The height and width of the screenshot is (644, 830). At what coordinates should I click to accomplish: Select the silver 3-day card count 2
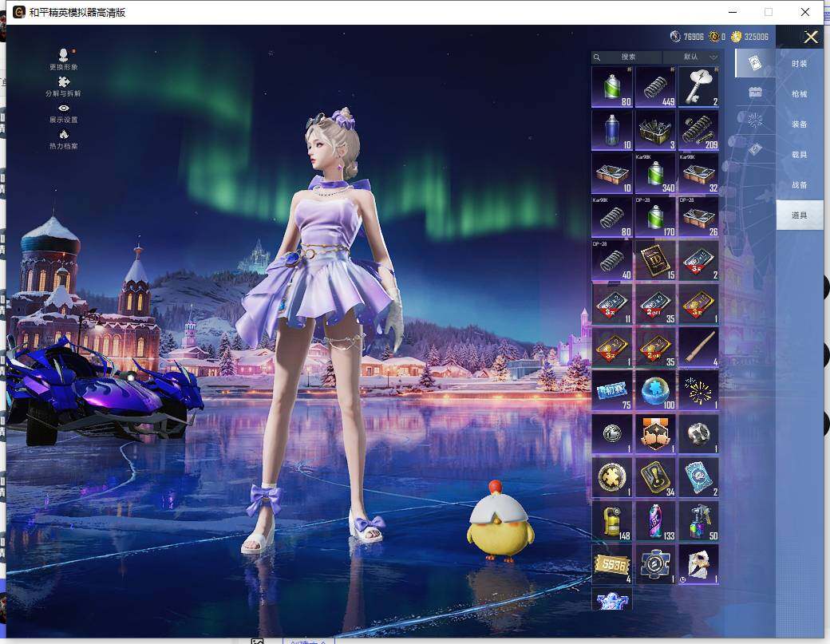tap(699, 260)
